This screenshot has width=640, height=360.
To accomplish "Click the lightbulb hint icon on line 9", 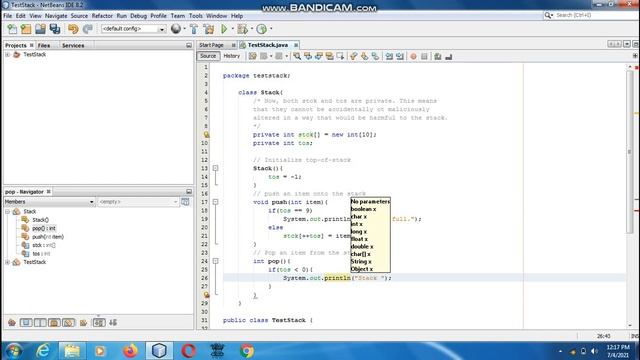I will tap(206, 134).
